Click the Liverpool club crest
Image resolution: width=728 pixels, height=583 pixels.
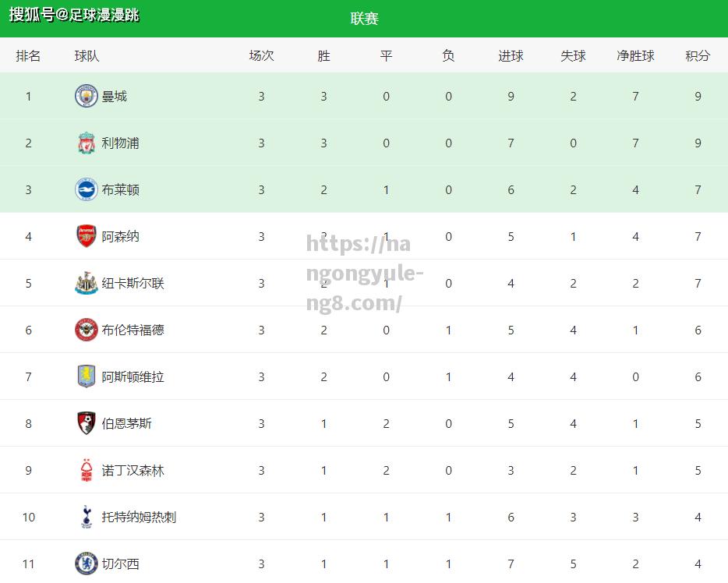pyautogui.click(x=87, y=143)
